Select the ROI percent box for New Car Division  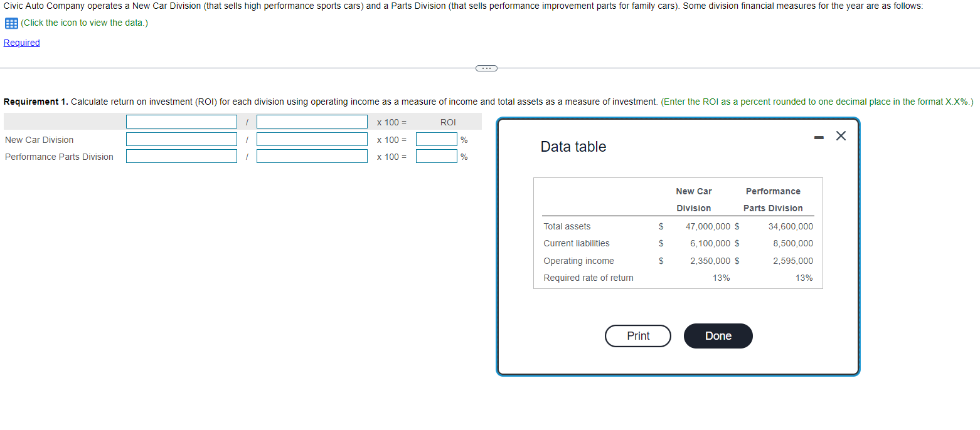click(x=437, y=139)
